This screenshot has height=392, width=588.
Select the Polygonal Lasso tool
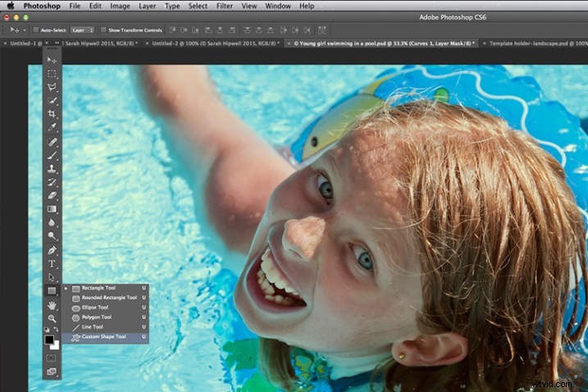coord(52,87)
